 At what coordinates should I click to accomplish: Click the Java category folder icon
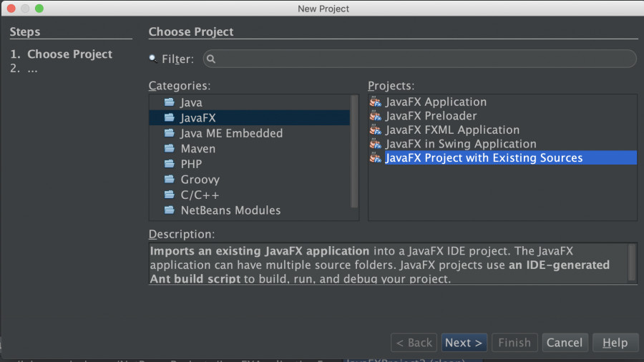pos(169,102)
